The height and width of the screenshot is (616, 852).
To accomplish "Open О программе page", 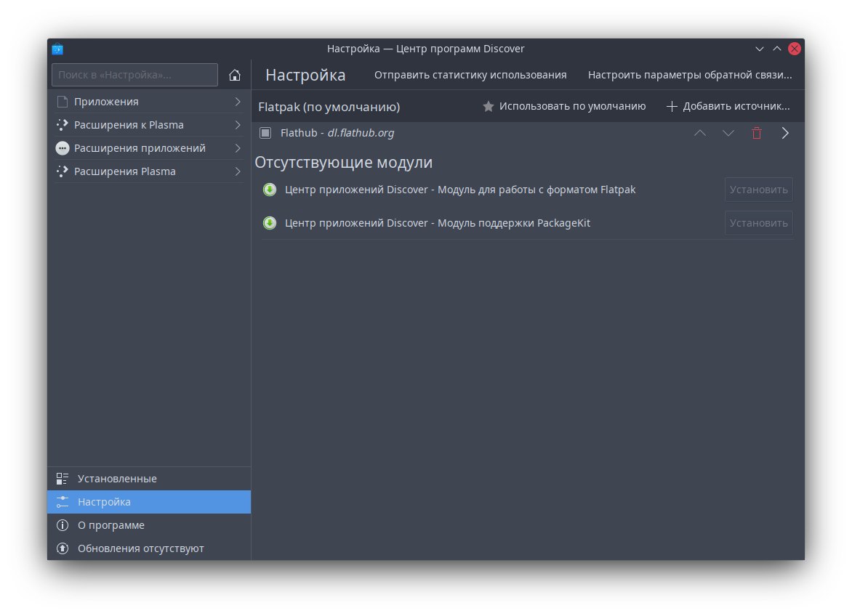I will (x=149, y=525).
